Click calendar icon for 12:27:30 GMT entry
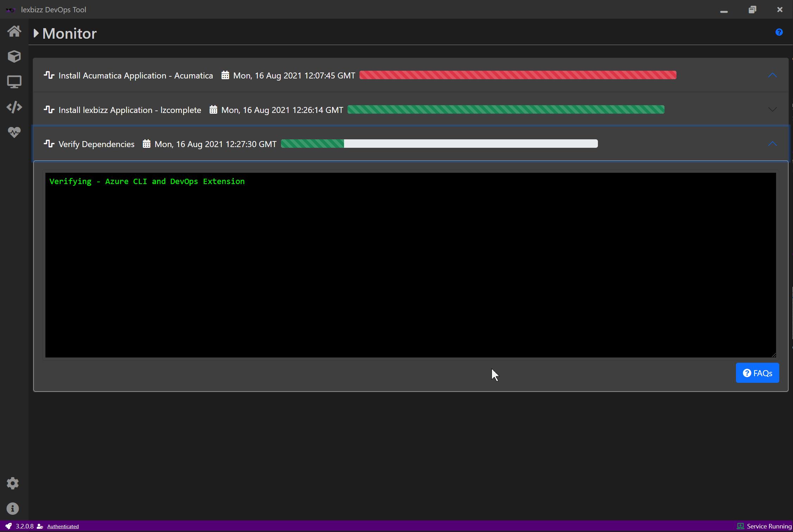 click(146, 144)
